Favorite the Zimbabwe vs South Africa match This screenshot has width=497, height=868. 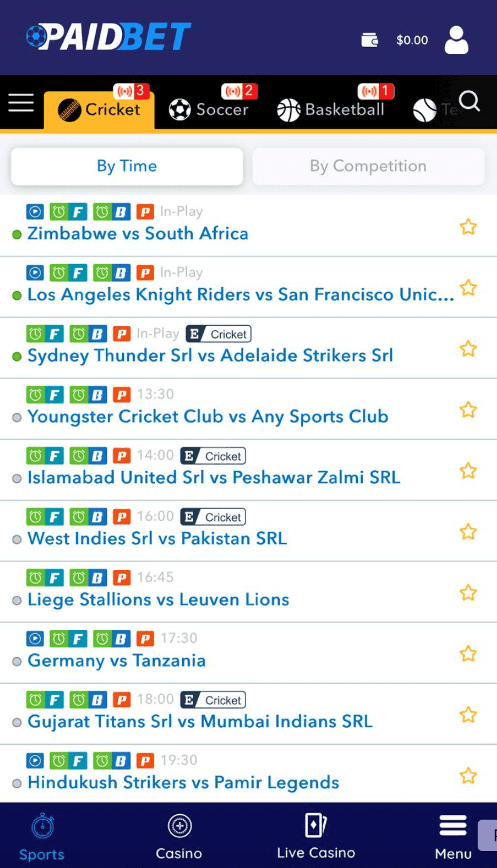click(468, 227)
